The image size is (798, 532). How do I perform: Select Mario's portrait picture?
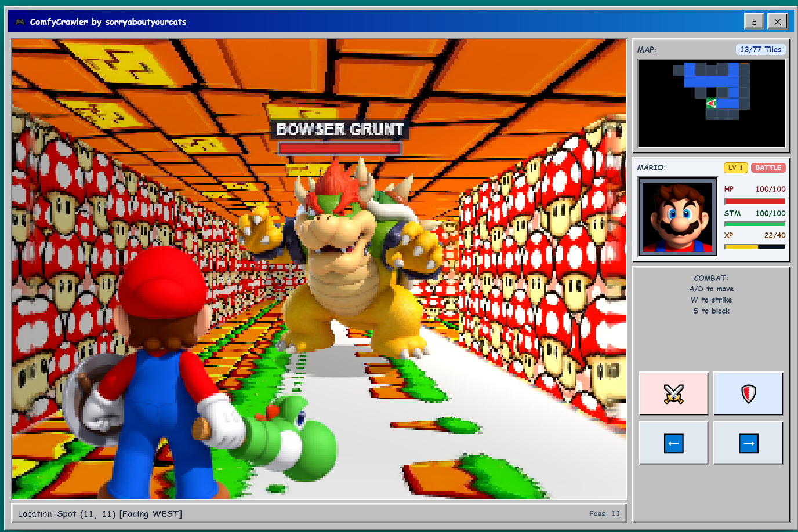677,216
